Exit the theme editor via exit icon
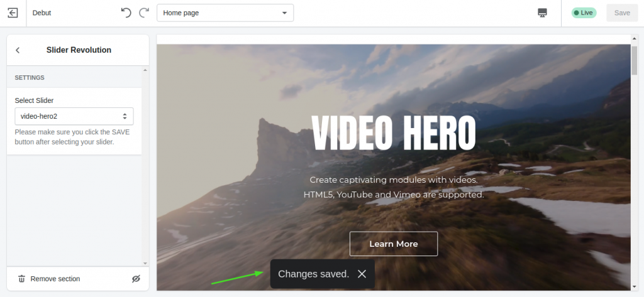The width and height of the screenshot is (644, 297). [13, 13]
